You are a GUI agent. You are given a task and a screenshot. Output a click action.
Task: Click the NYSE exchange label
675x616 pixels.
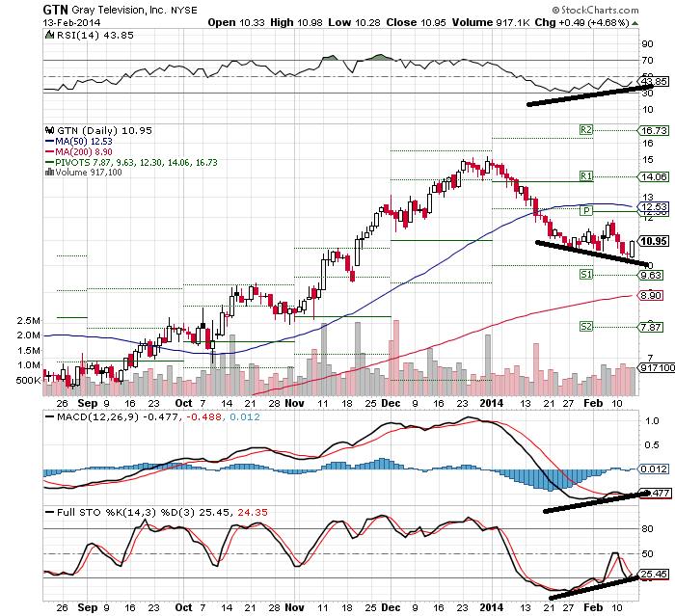coord(184,11)
